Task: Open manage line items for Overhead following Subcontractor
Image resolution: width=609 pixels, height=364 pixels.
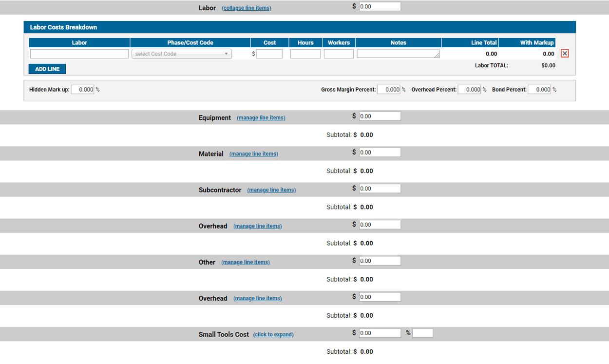Action: (x=258, y=226)
